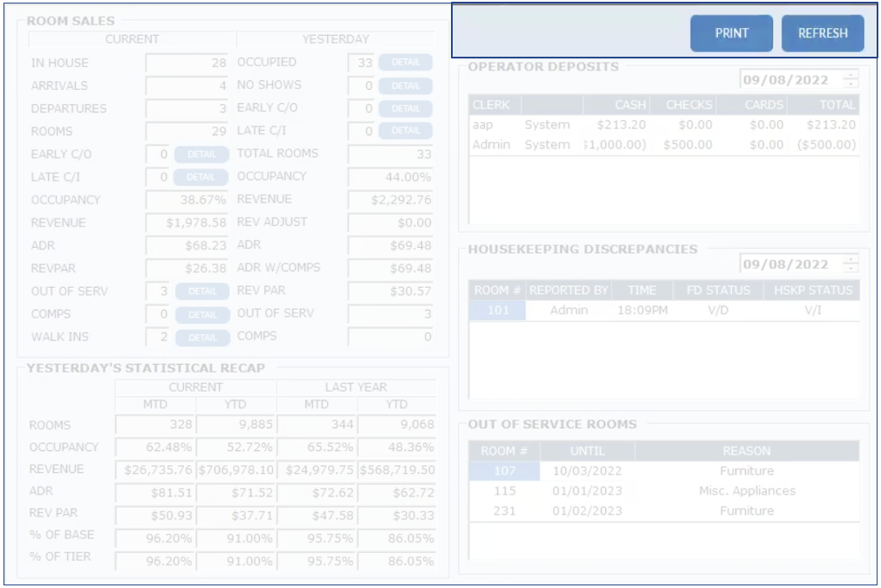The height and width of the screenshot is (588, 881).
Task: Show DETAIL for yesterday's Early C/O
Action: [405, 108]
